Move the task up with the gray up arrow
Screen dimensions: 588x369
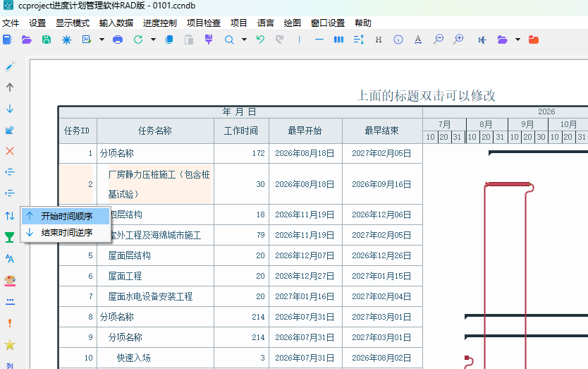(x=10, y=87)
